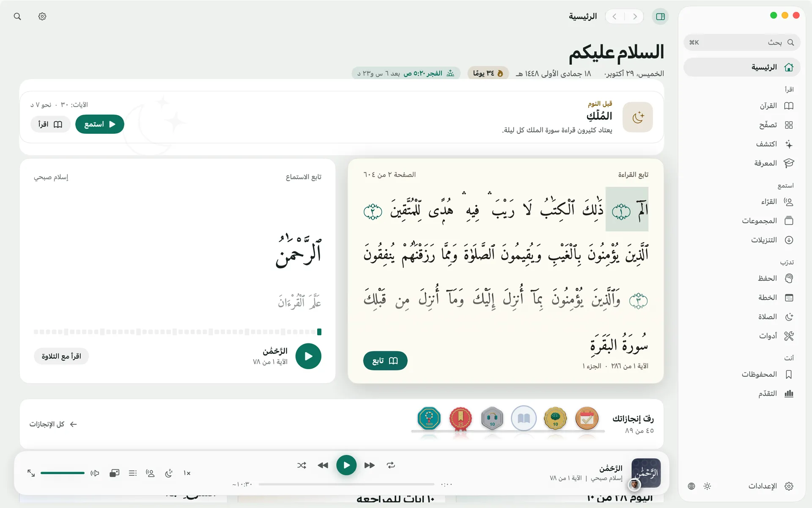Open search magnifier in top-left corner
Image resolution: width=812 pixels, height=508 pixels.
click(17, 17)
